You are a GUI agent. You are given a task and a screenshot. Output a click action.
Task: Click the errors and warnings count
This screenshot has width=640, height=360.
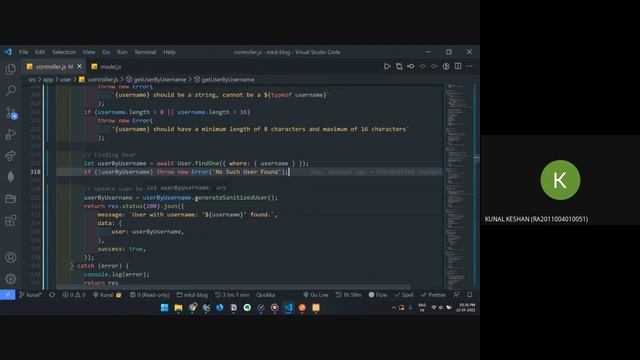tap(74, 295)
